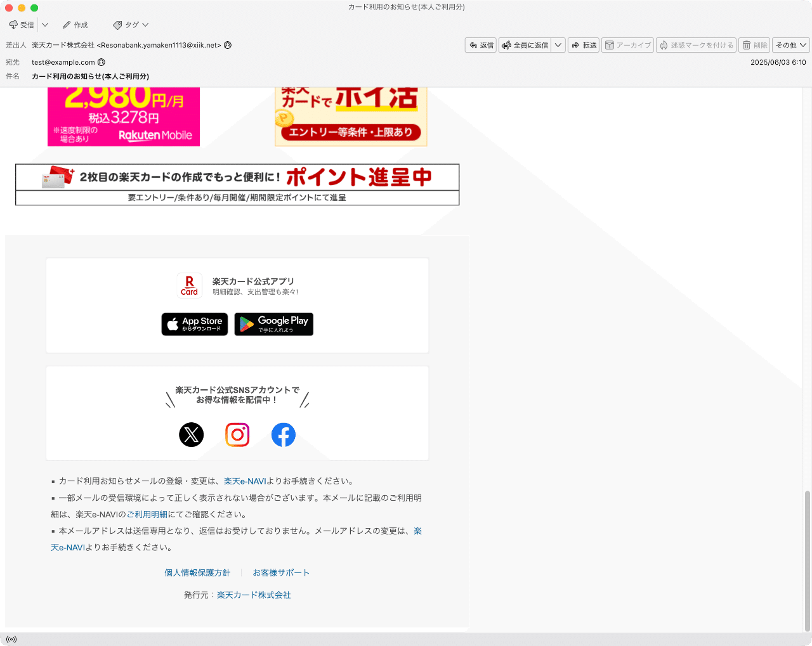Screen dimensions: 812x646
Task: Open the その他 actions menu
Action: (x=790, y=45)
